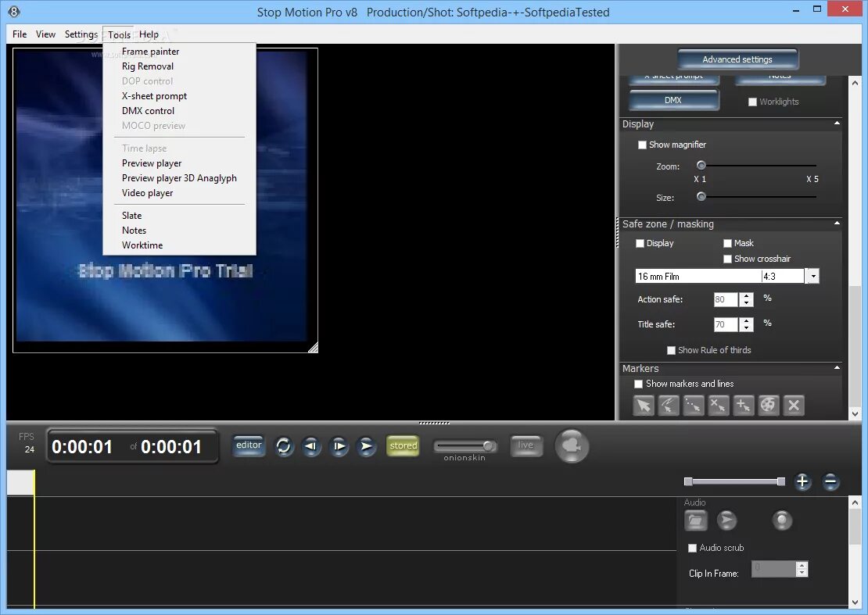This screenshot has height=615, width=868.
Task: Open the View menu
Action: [x=45, y=34]
